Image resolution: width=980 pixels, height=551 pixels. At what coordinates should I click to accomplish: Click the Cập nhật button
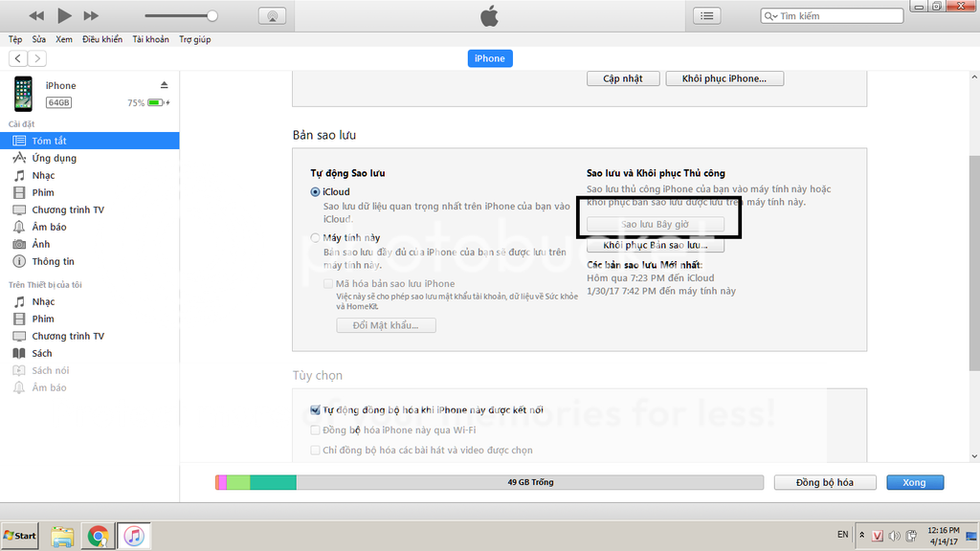tap(623, 78)
